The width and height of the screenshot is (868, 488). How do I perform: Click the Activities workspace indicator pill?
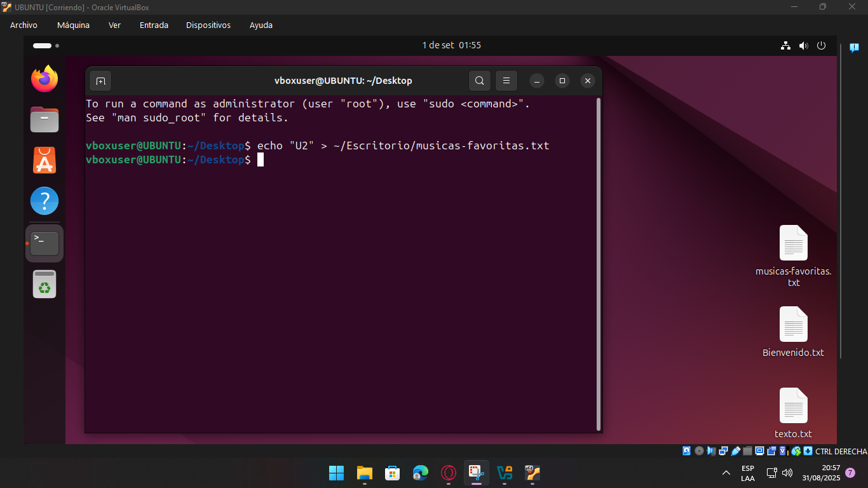[42, 46]
